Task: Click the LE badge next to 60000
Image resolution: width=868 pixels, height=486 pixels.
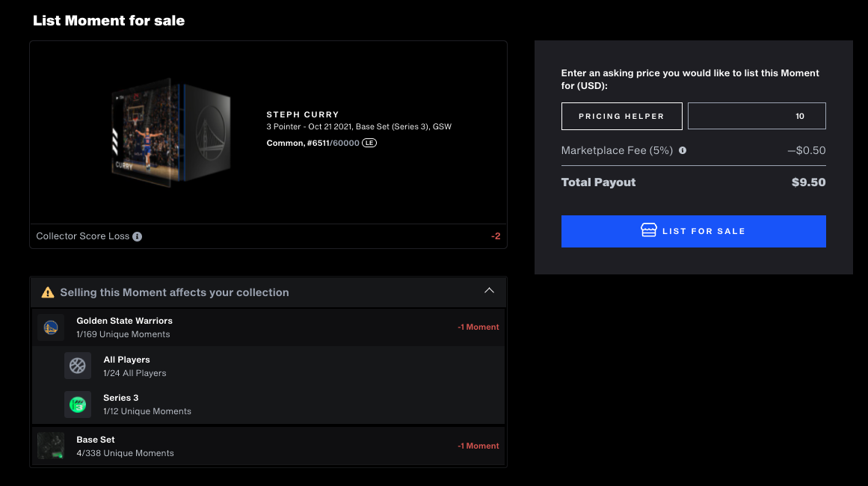Action: coord(369,143)
